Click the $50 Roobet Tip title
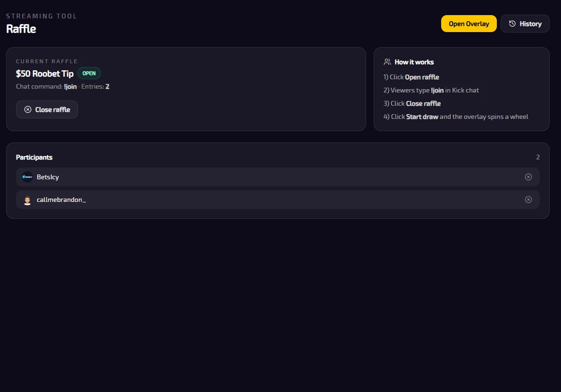The image size is (561, 392). [45, 74]
